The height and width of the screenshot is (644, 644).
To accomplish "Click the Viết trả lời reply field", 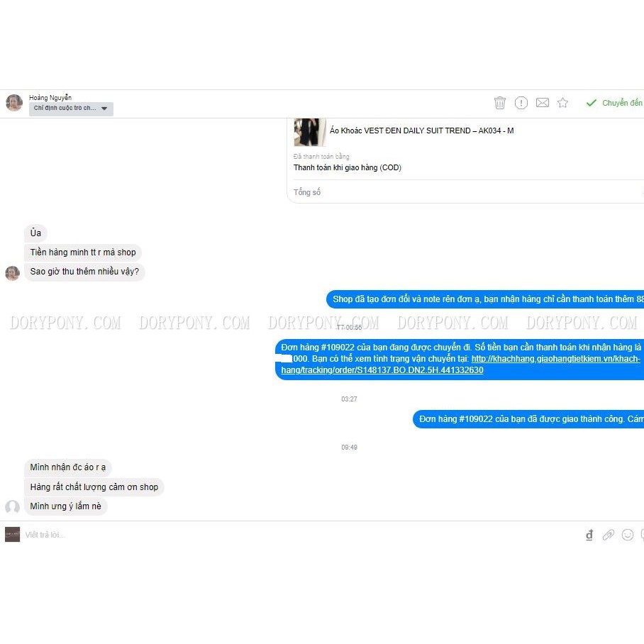I will [287, 535].
